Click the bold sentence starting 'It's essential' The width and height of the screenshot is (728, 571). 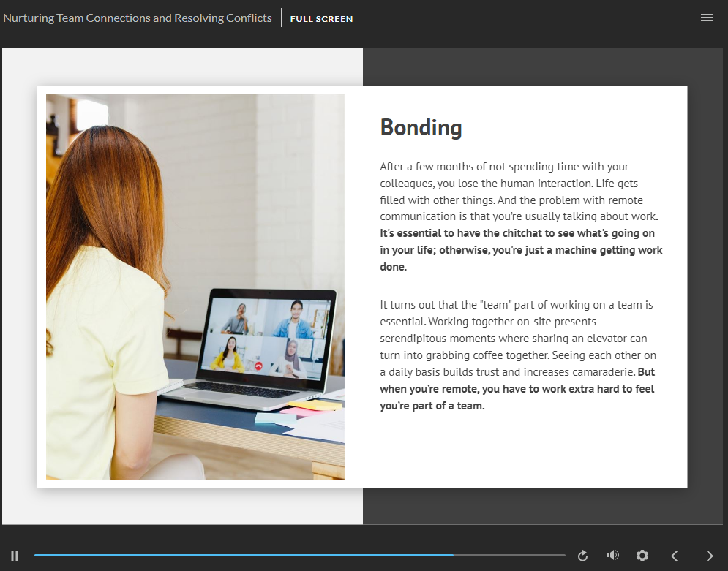521,249
